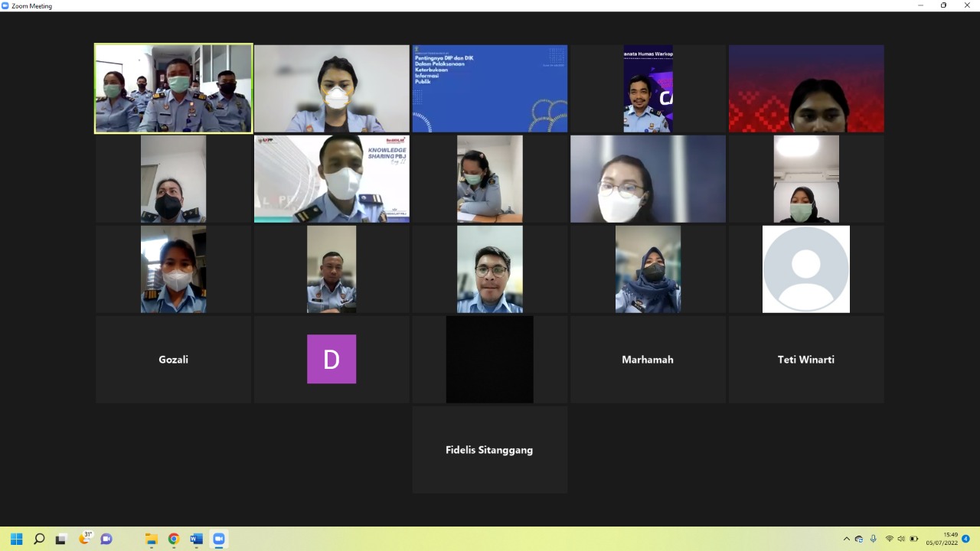Open the weather widget showing 31°

(x=85, y=538)
